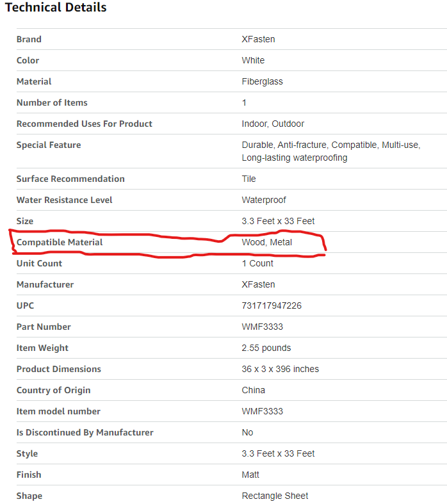Click the XFasten value in Brand row
This screenshot has width=447, height=504.
point(258,39)
